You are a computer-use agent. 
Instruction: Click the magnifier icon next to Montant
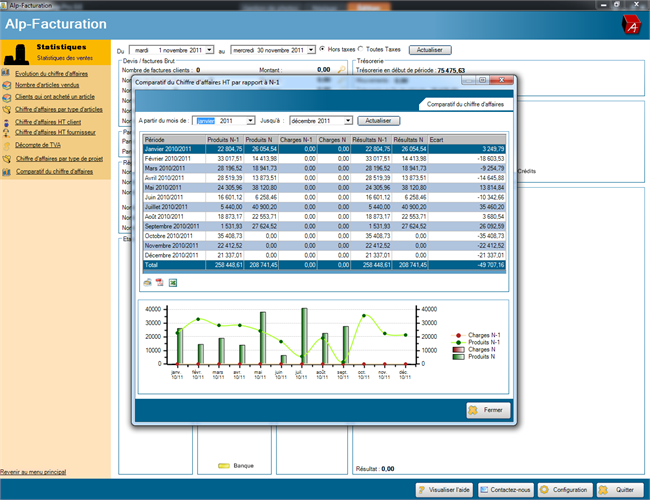(340, 70)
